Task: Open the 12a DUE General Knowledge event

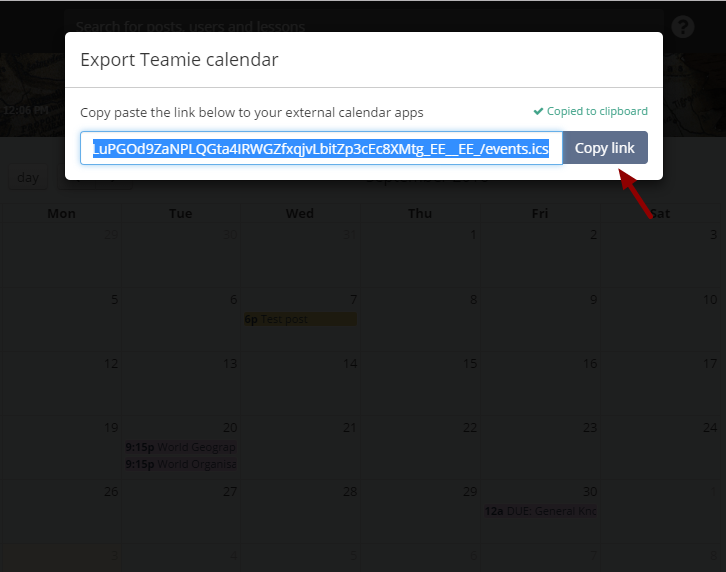Action: pyautogui.click(x=540, y=511)
